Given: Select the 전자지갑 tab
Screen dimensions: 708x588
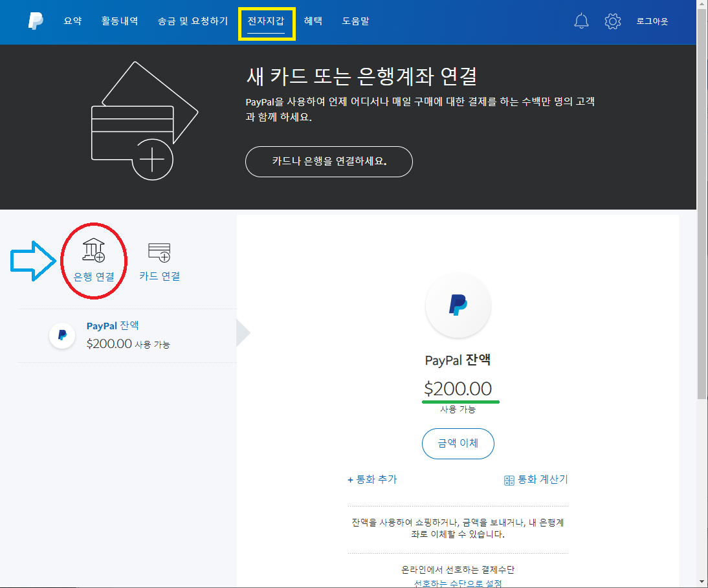Looking at the screenshot, I should pos(266,21).
